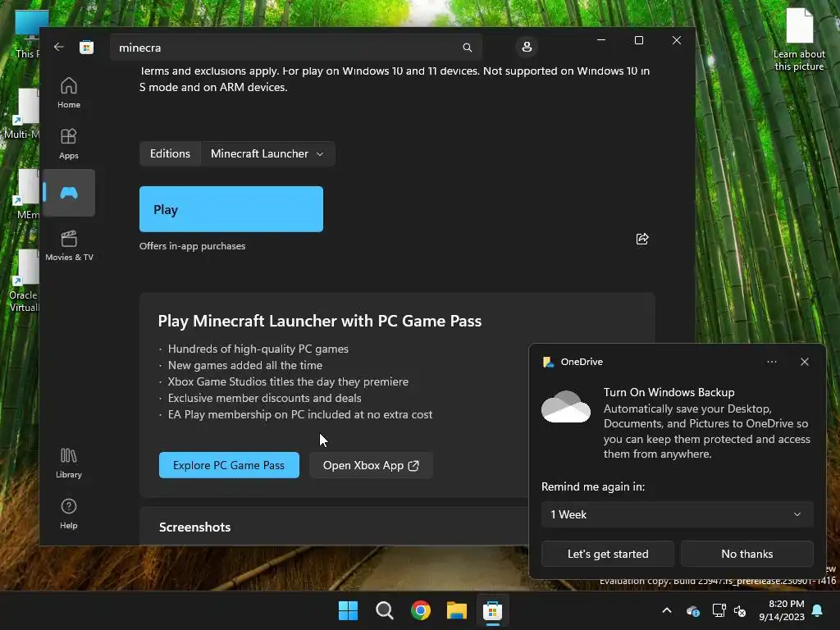Open File Explorer from taskbar
The height and width of the screenshot is (630, 840).
pyautogui.click(x=457, y=610)
